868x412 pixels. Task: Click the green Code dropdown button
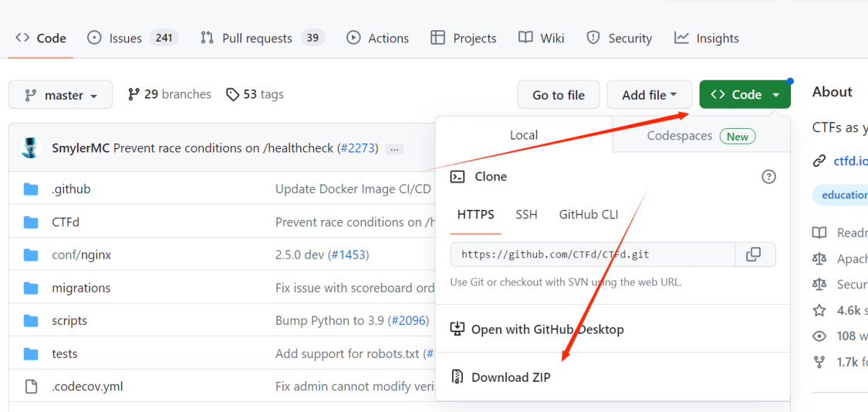pos(745,95)
